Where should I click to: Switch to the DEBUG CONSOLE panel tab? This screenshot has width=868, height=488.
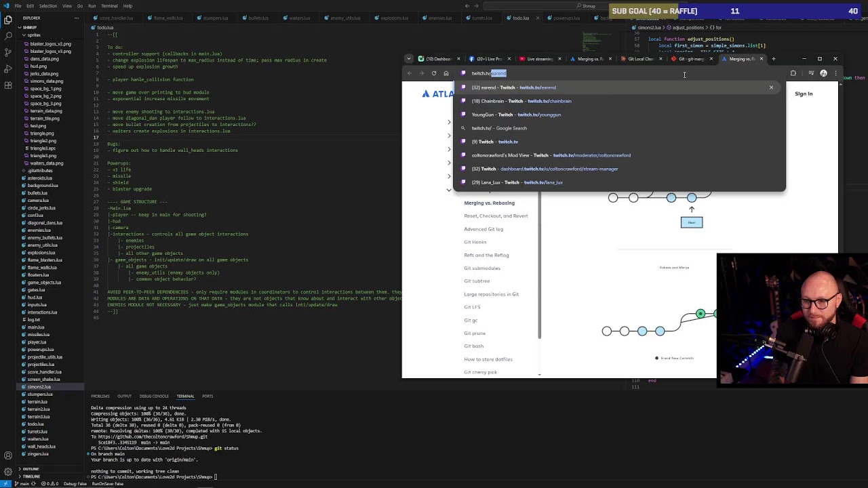pyautogui.click(x=154, y=396)
